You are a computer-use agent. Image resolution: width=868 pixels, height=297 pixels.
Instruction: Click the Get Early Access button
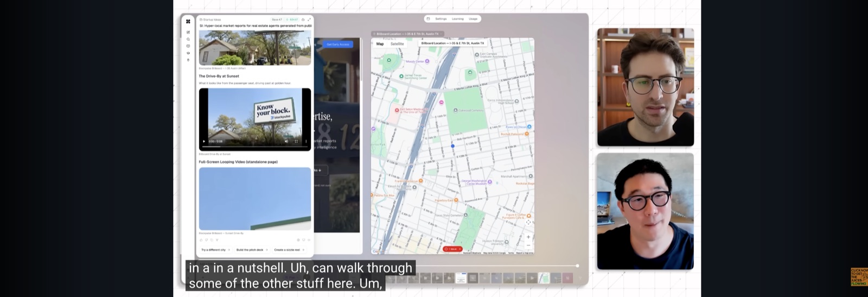pyautogui.click(x=338, y=45)
